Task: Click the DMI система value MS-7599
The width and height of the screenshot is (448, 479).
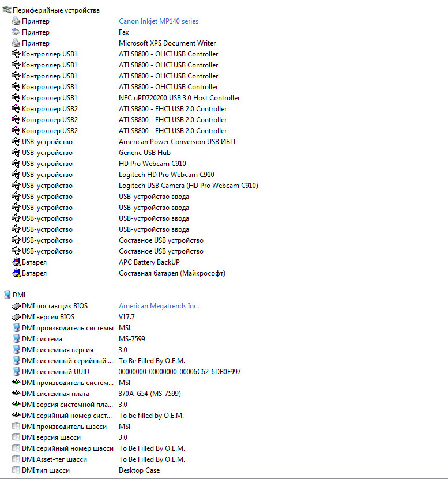Action: coord(131,339)
